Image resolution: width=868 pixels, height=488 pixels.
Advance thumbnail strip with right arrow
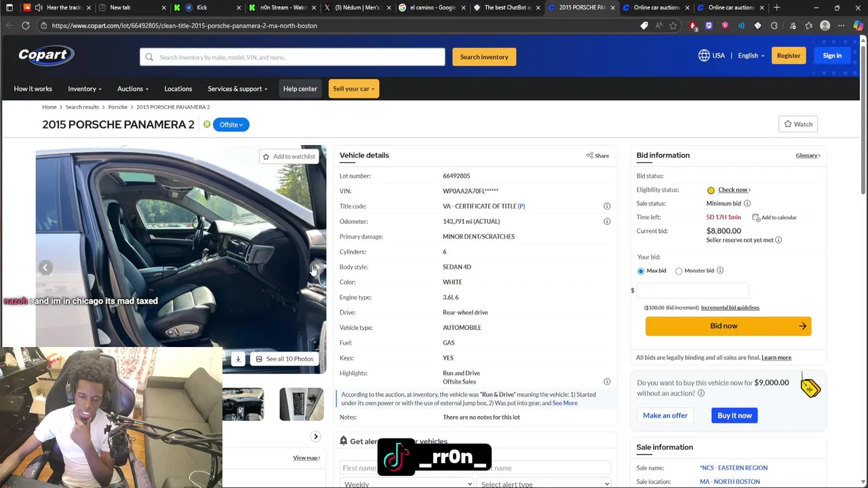(315, 436)
